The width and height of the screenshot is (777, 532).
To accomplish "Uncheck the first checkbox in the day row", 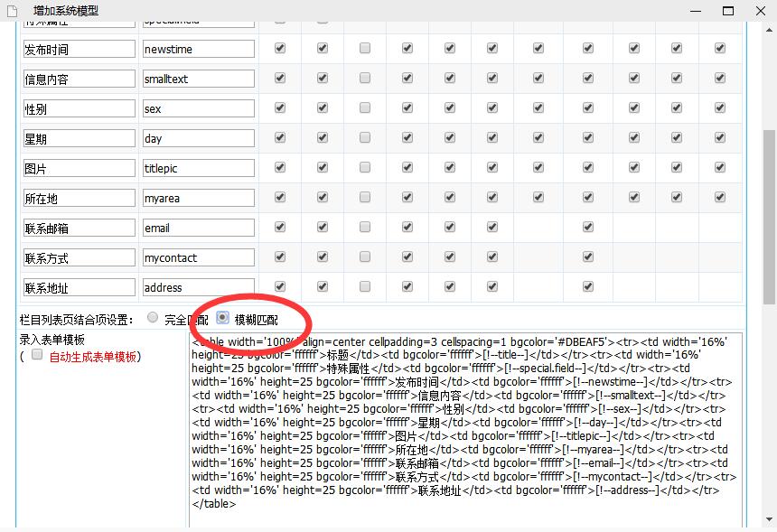I will tap(280, 138).
